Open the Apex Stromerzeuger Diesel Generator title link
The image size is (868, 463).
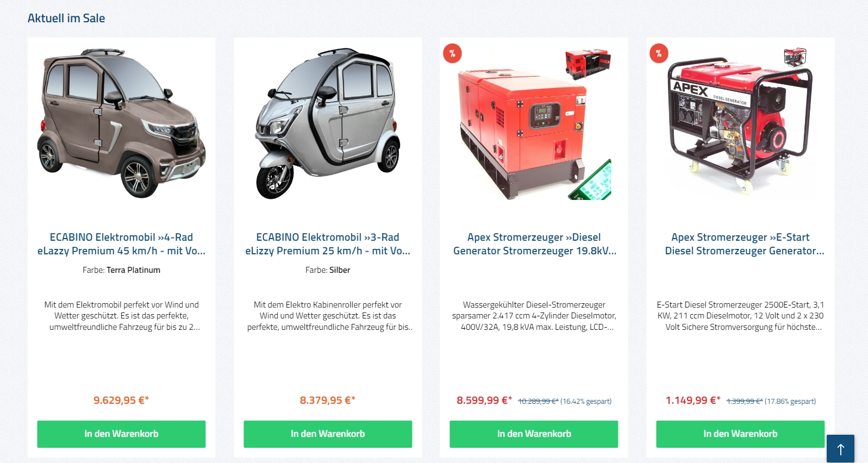click(534, 244)
